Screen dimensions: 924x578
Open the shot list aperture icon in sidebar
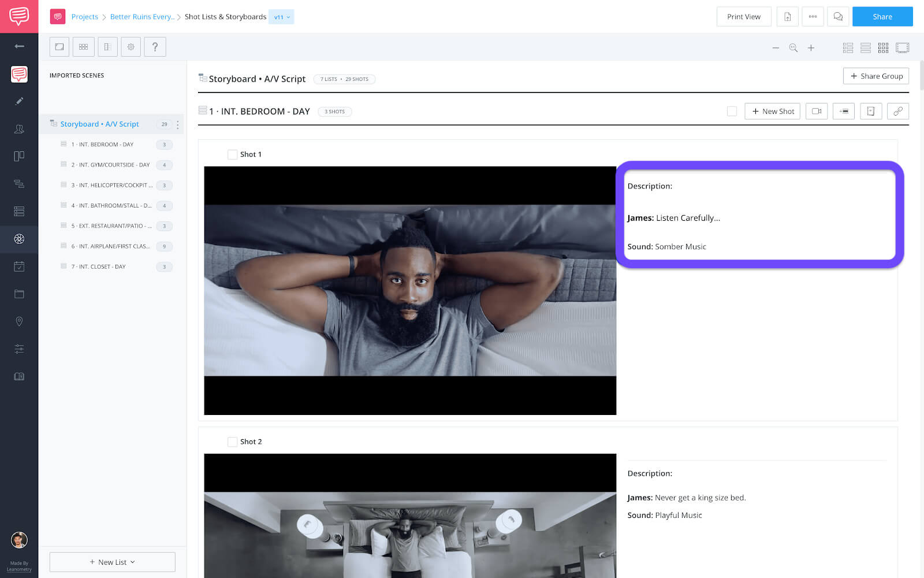19,239
